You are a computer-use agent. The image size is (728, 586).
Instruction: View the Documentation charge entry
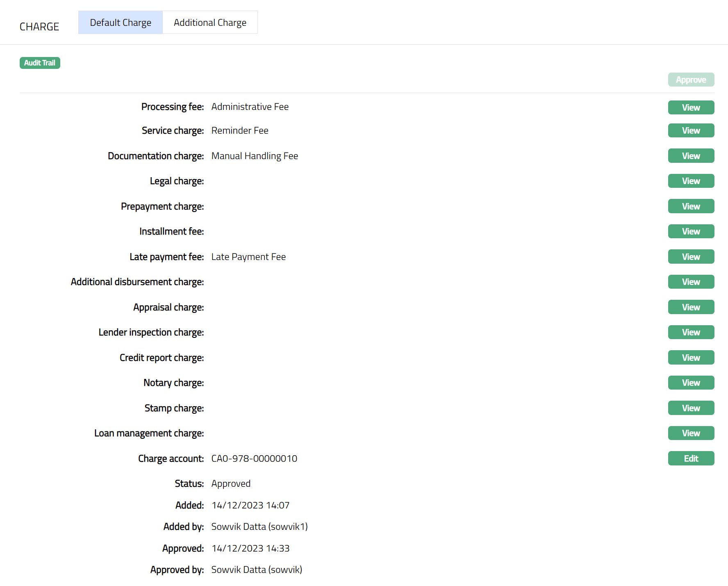691,156
